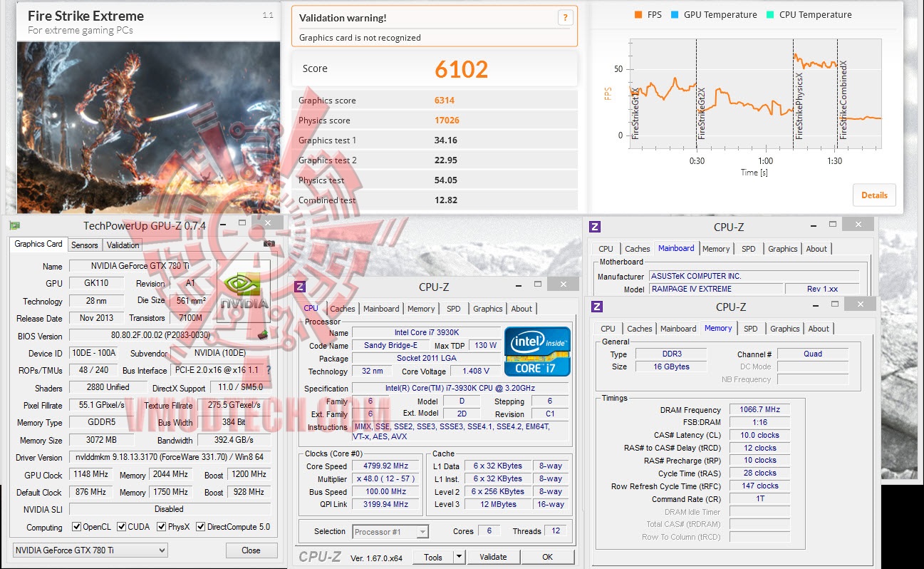Open SPD tab in the Memory CPU-Z window
The height and width of the screenshot is (569, 924).
[751, 329]
